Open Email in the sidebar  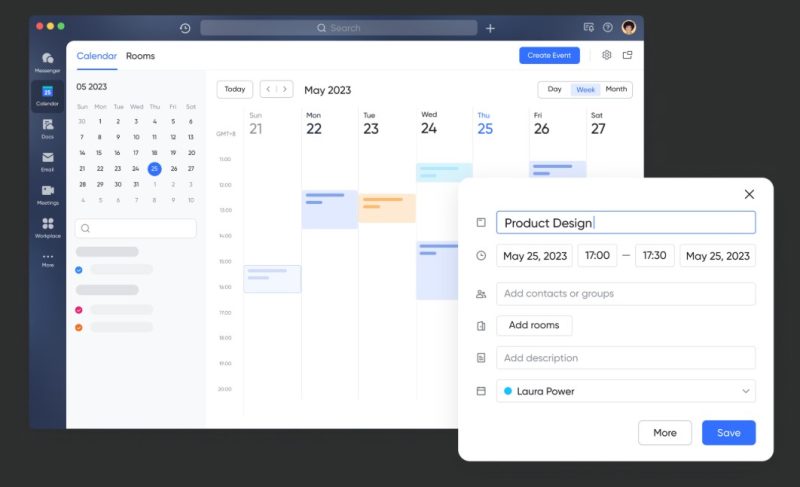[47, 162]
